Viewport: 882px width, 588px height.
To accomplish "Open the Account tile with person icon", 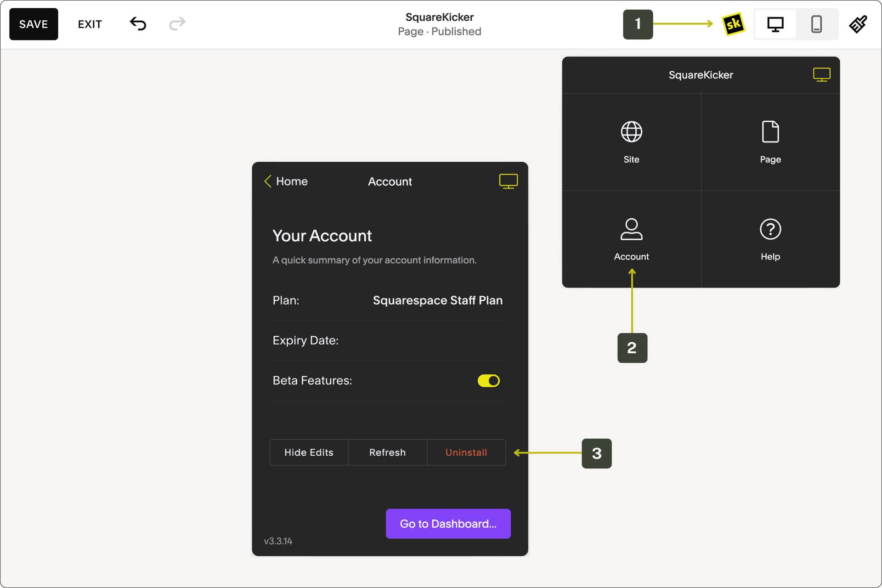I will (631, 239).
